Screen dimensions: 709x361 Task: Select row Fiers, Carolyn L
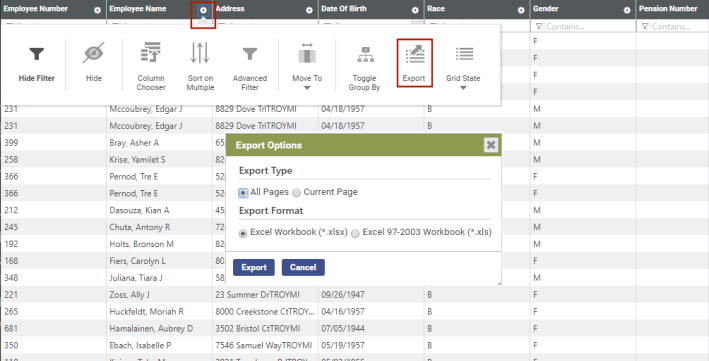point(137,261)
